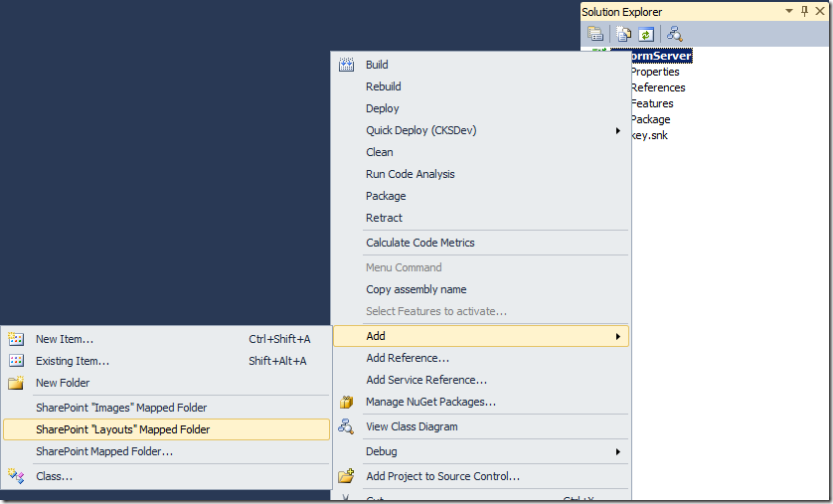
Task: Expand the Quick Deploy (CKSDev) submenu arrow
Action: click(617, 130)
